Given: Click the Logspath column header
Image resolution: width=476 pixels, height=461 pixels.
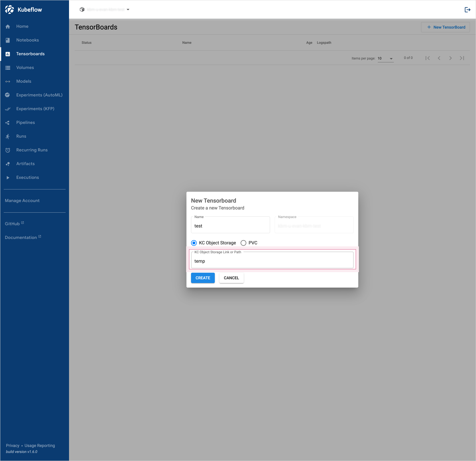Looking at the screenshot, I should [324, 43].
